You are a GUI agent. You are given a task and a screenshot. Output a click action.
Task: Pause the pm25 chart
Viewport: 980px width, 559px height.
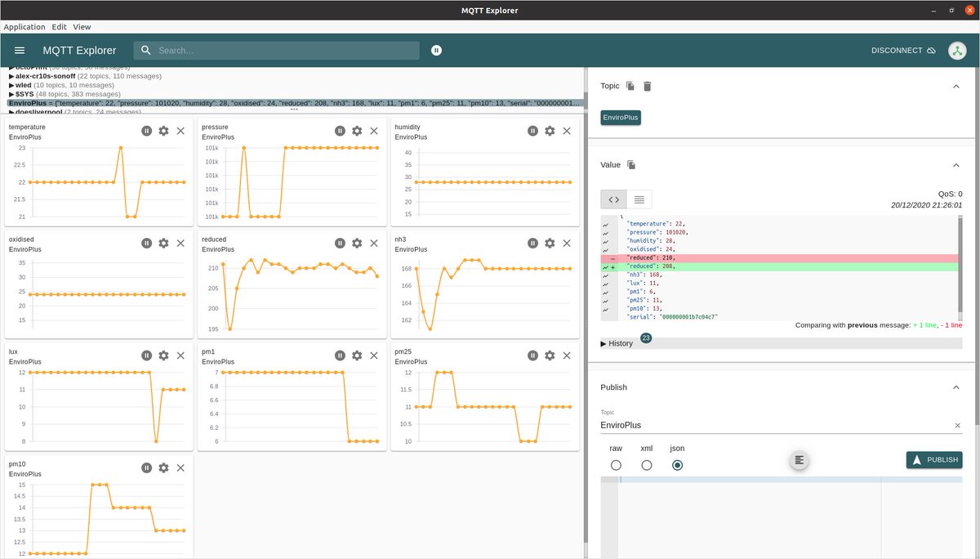coord(532,356)
